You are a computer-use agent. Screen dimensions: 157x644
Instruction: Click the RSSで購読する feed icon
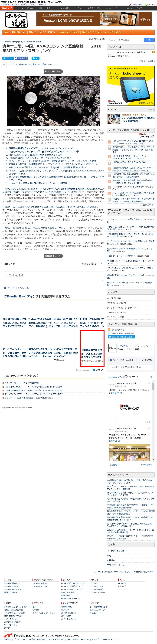click(109, 330)
